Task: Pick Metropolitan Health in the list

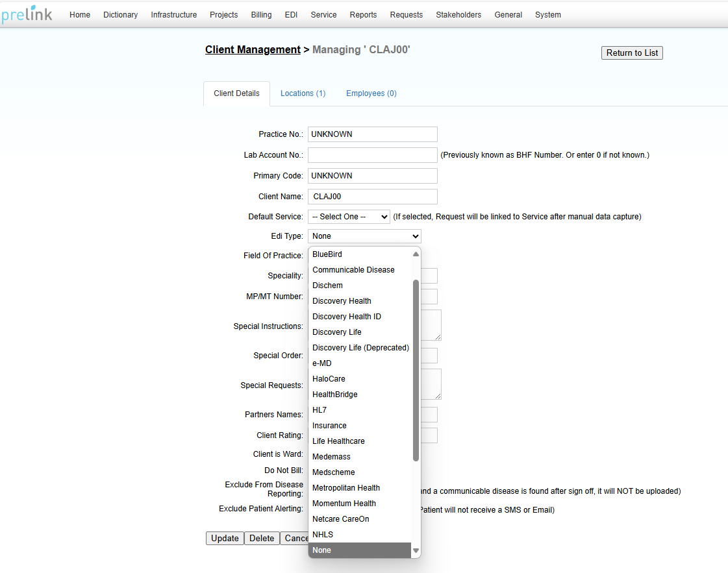Action: (360, 487)
